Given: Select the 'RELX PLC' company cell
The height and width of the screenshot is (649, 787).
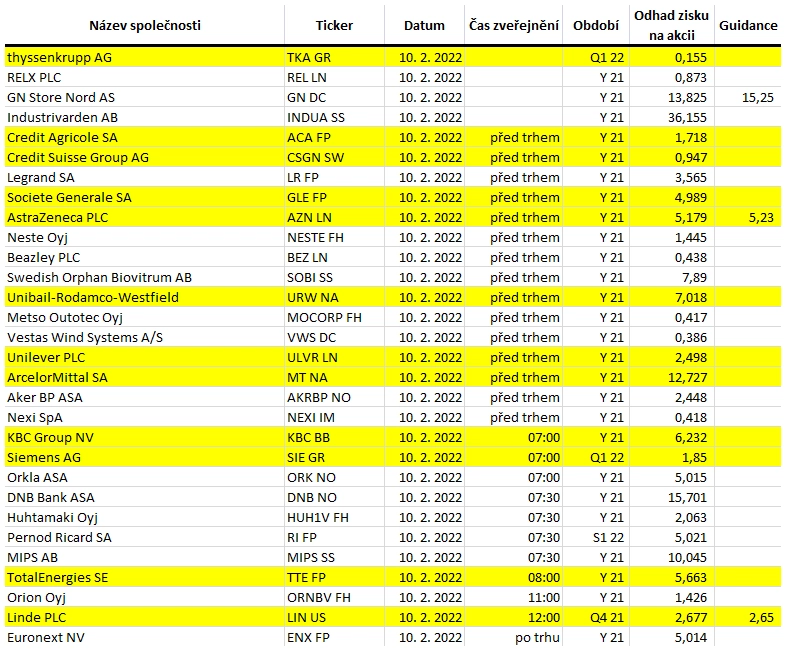Looking at the screenshot, I should pos(145,77).
